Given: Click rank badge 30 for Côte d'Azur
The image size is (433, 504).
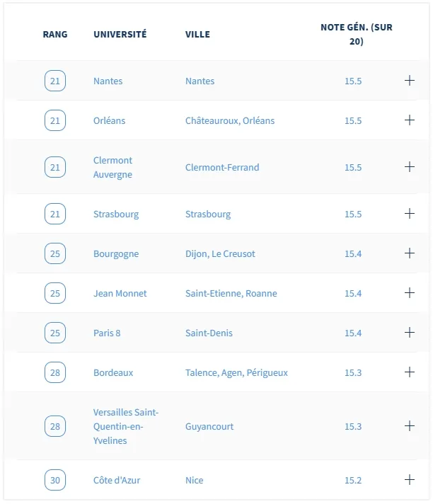Looking at the screenshot, I should 55,480.
